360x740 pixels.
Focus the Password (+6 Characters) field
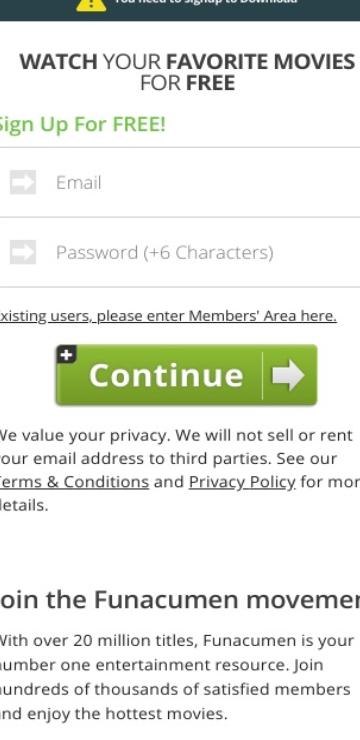pyautogui.click(x=180, y=252)
